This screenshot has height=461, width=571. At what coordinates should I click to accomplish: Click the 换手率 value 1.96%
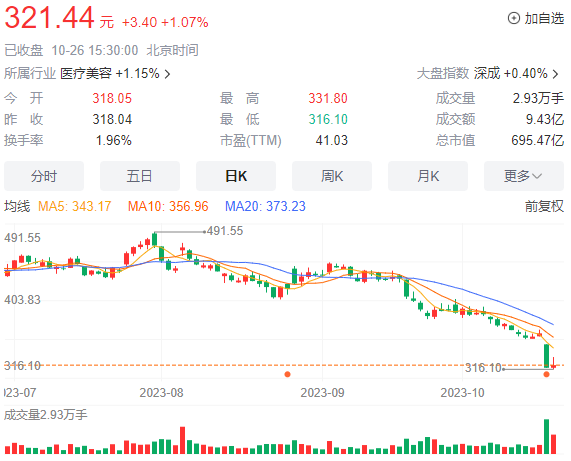(x=114, y=141)
